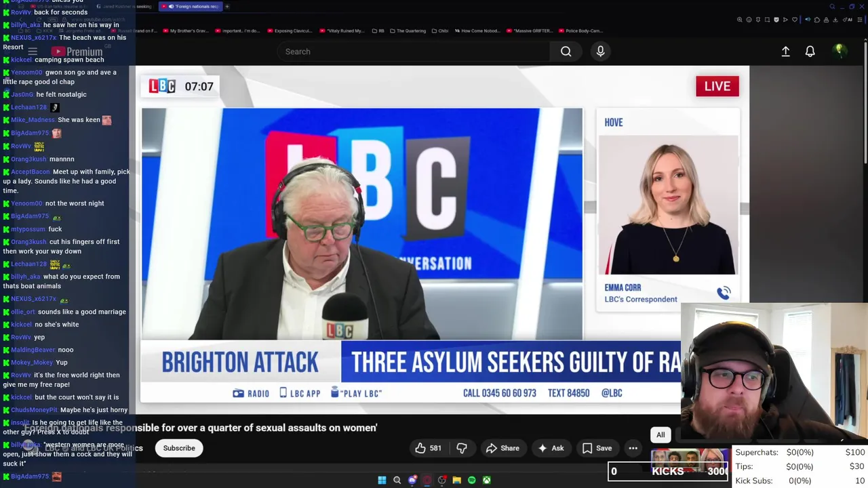Open taskbar search
This screenshot has width=868, height=488.
(x=397, y=480)
